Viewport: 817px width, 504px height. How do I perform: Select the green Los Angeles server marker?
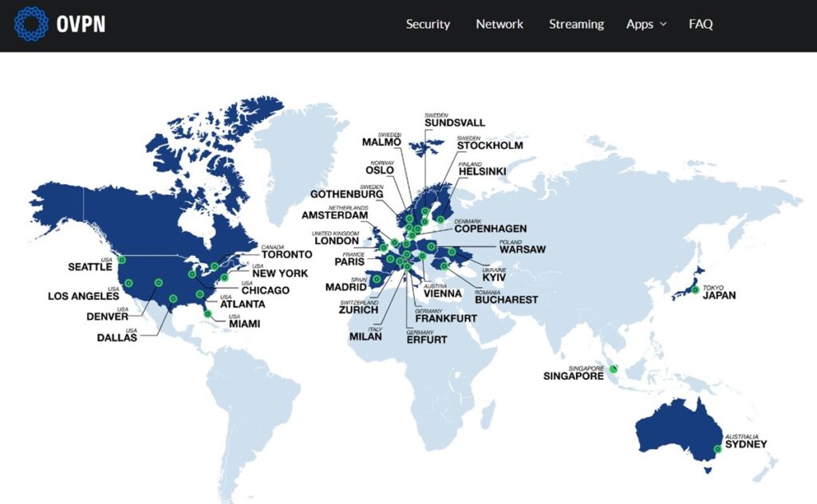pos(128,283)
